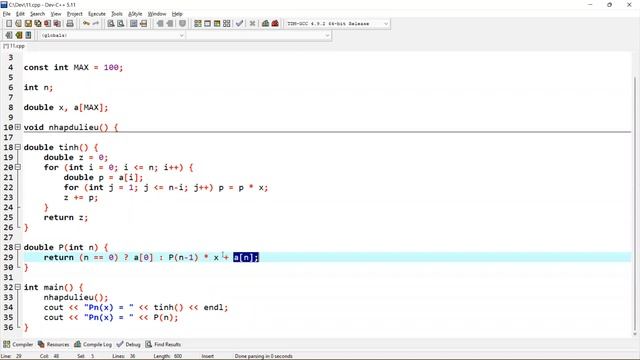Click the P(n) call on line 35
Screen dimensions: 640x360
click(x=164, y=317)
